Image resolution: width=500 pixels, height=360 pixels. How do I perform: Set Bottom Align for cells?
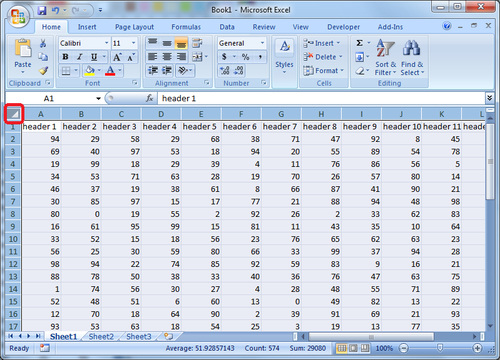tap(181, 43)
